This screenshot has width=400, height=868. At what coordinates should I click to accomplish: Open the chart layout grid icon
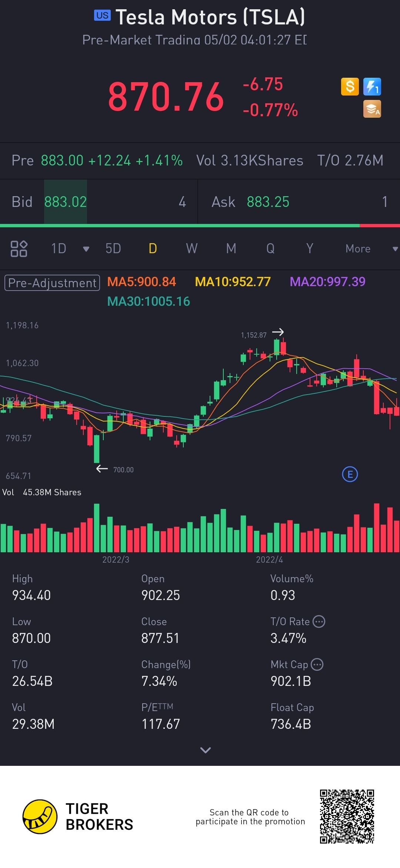(19, 249)
